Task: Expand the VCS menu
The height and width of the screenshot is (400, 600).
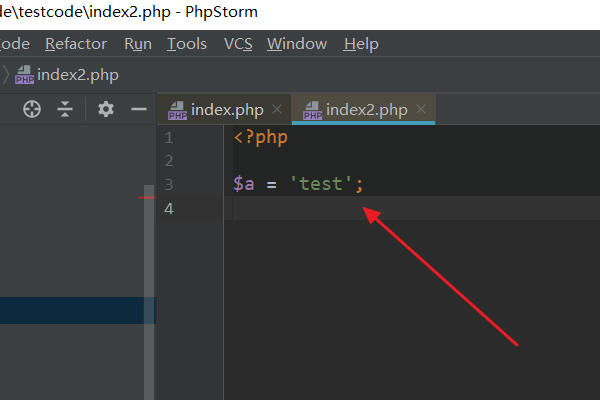Action: coord(238,44)
